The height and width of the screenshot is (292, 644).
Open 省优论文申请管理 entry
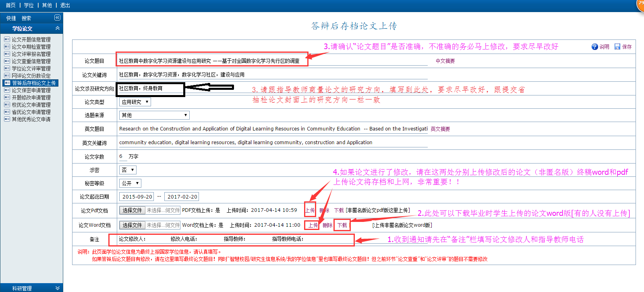[x=31, y=112]
